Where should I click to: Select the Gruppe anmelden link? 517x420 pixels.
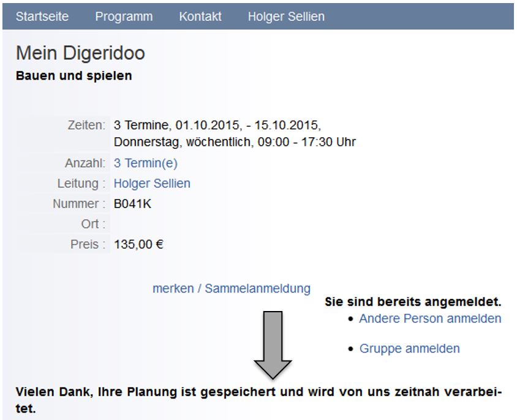pyautogui.click(x=409, y=349)
